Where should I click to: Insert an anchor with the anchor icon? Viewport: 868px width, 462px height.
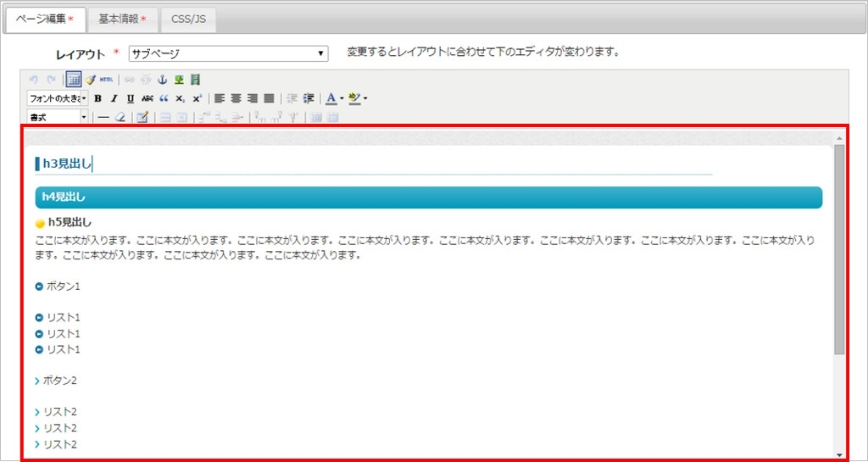coord(162,80)
